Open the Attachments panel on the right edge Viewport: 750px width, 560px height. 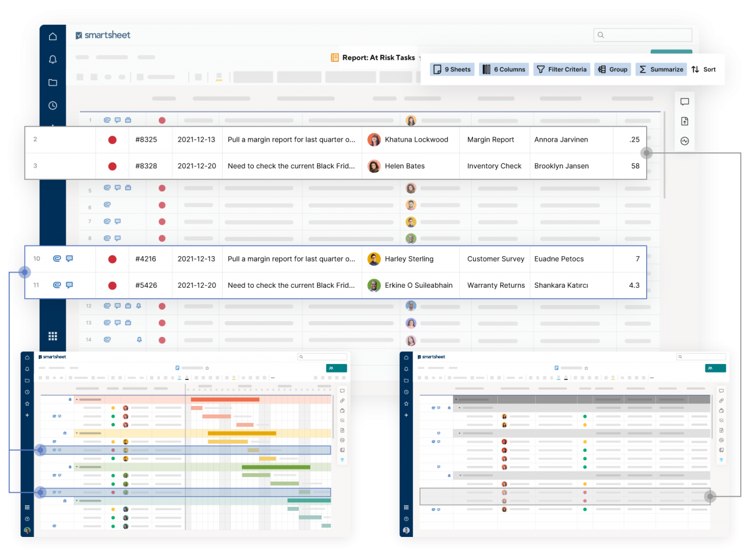coord(685,121)
